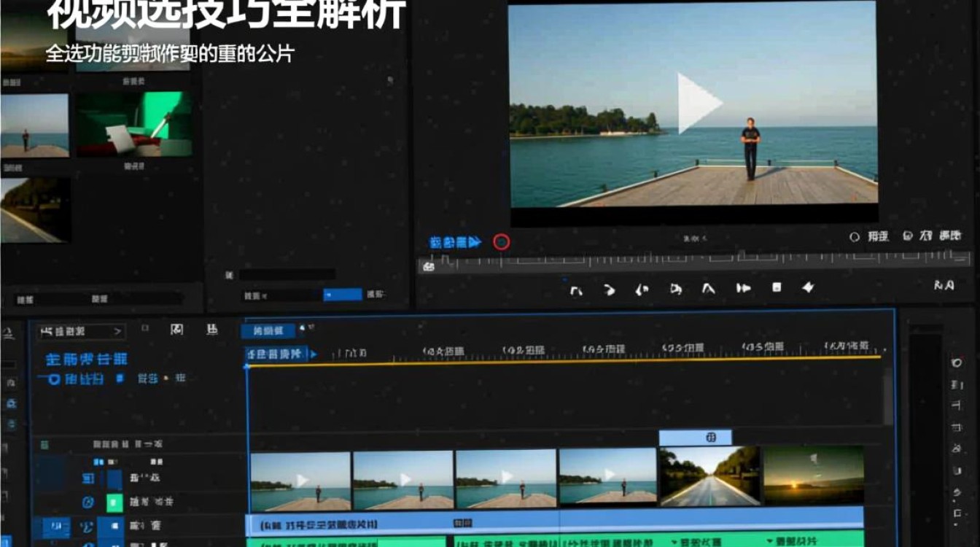This screenshot has width=980, height=547.
Task: Click the square stop icon in the preview transport row
Action: pyautogui.click(x=777, y=288)
